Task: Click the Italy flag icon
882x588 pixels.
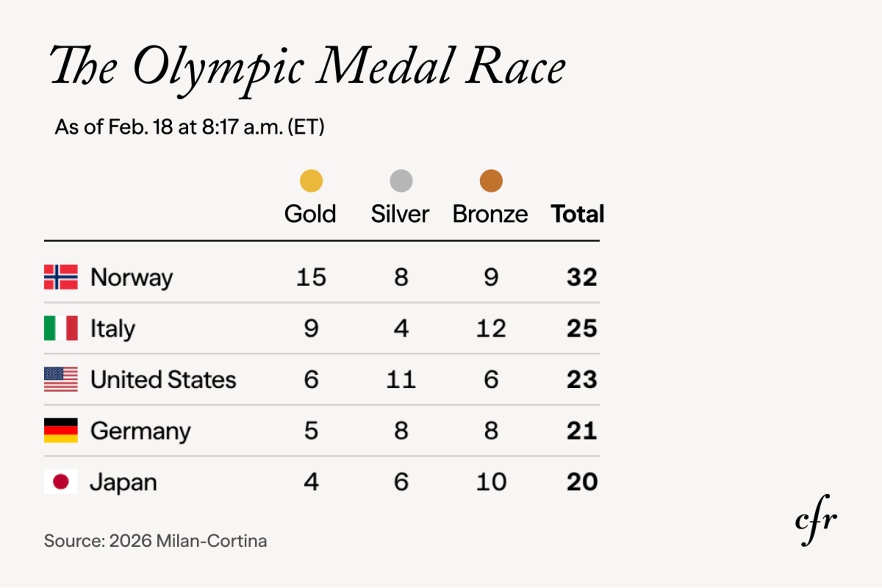Action: (x=61, y=328)
